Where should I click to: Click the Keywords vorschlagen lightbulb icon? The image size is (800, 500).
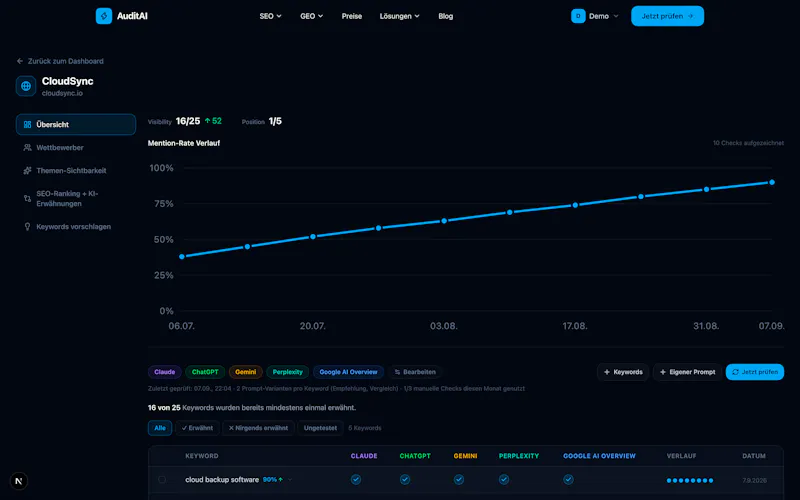coord(28,227)
